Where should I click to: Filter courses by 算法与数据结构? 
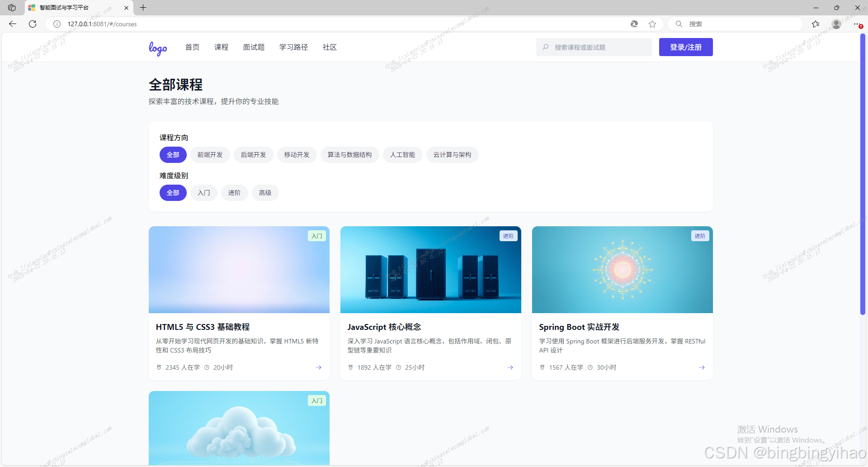pyautogui.click(x=349, y=155)
